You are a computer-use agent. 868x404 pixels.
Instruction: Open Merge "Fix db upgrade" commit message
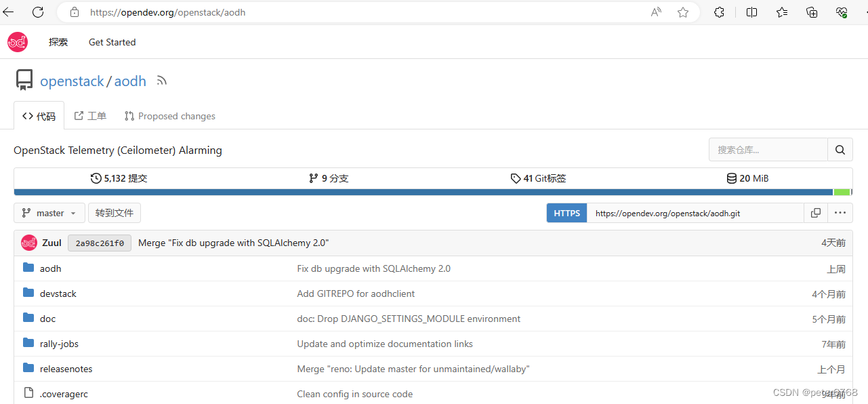pos(233,243)
